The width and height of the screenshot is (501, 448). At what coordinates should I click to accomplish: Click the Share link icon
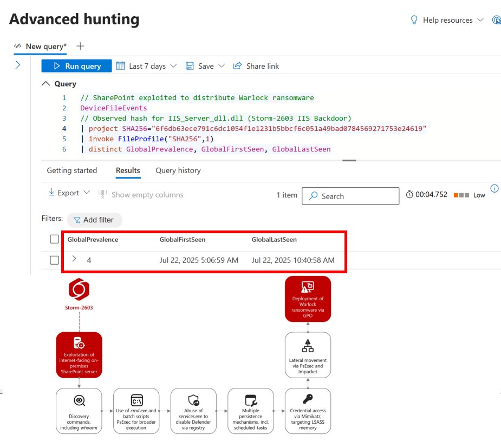[237, 65]
